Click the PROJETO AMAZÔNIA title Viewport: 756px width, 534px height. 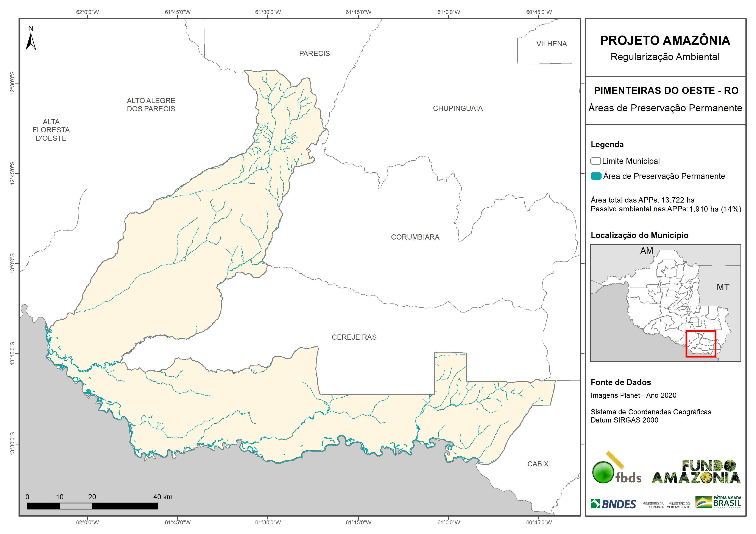point(665,40)
